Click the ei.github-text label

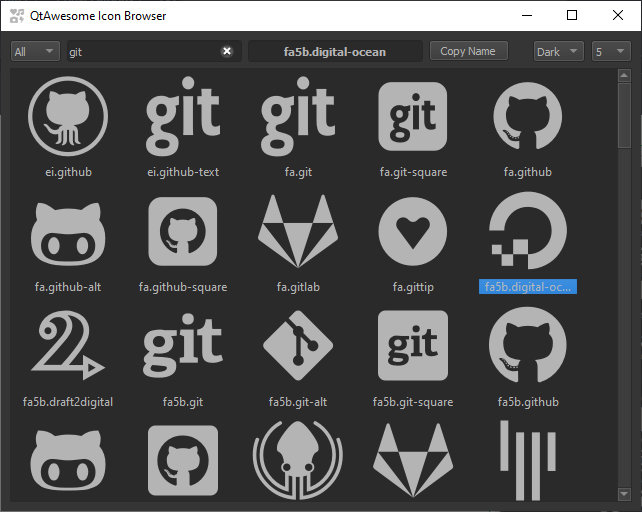point(183,172)
